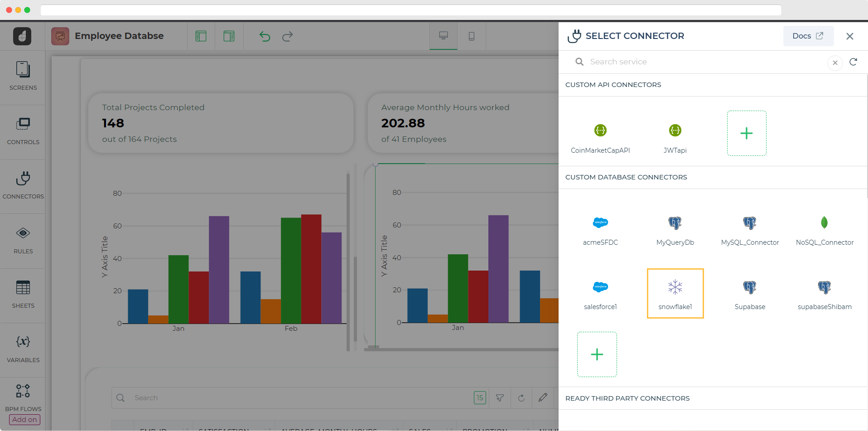Switch to mobile preview mode
Screen dimensions: 868x431
(471, 36)
